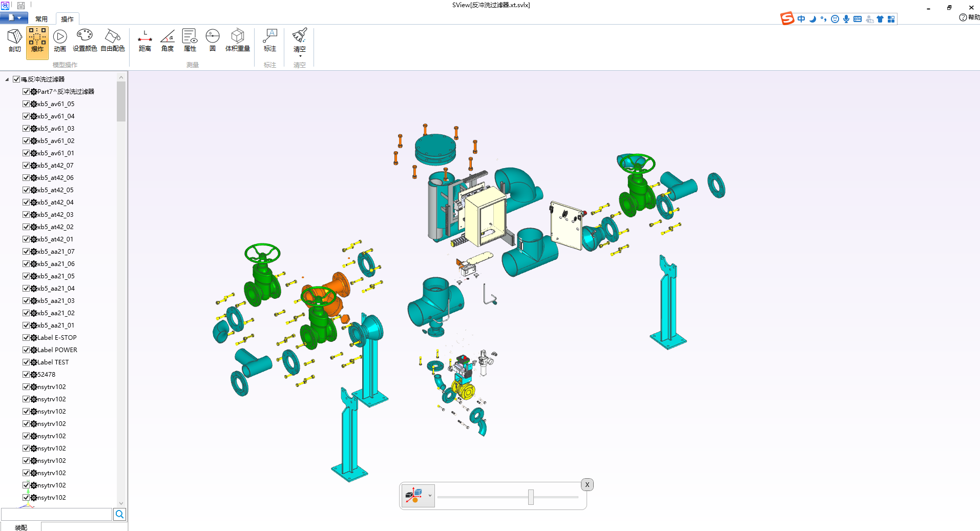Select the 剖切 section cut tool
This screenshot has width=980, height=531.
15,40
